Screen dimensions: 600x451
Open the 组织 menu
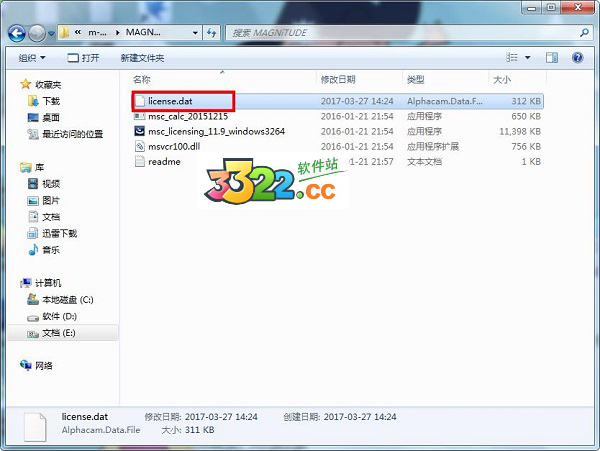tap(32, 58)
